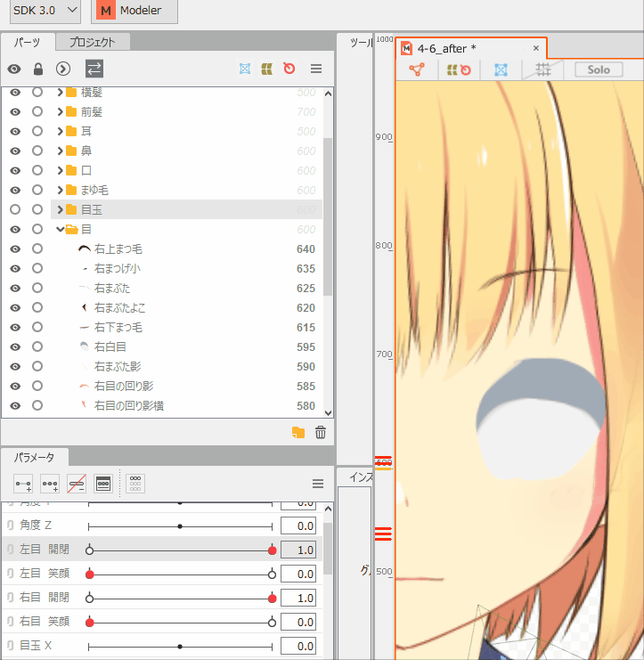
Task: Click the swap arrows icon in parts toolbar
Action: click(94, 69)
